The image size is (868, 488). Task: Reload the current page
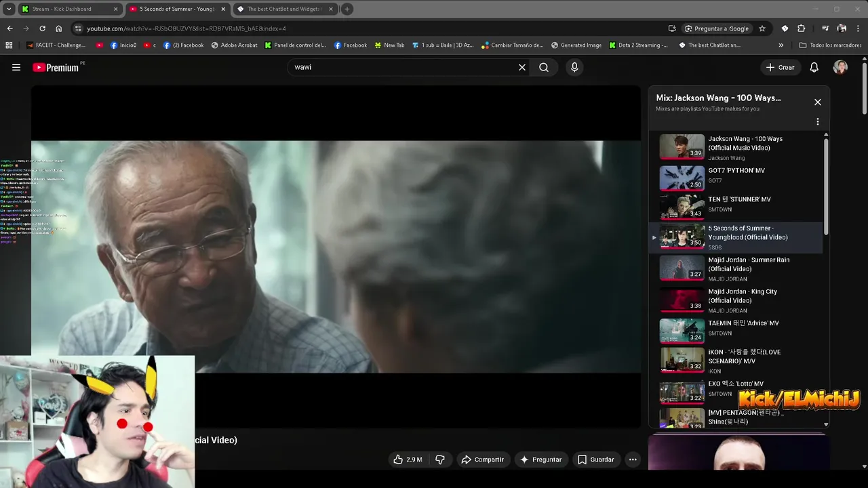(42, 28)
